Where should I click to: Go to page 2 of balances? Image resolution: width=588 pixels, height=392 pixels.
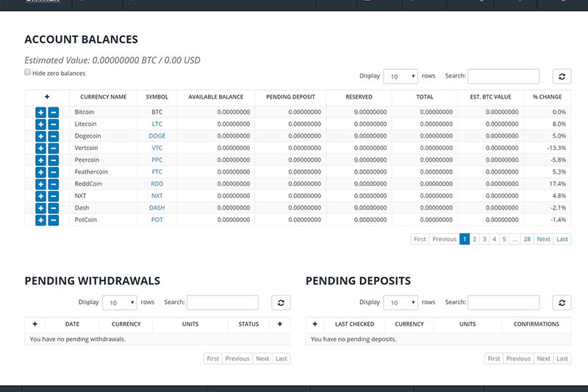[474, 239]
